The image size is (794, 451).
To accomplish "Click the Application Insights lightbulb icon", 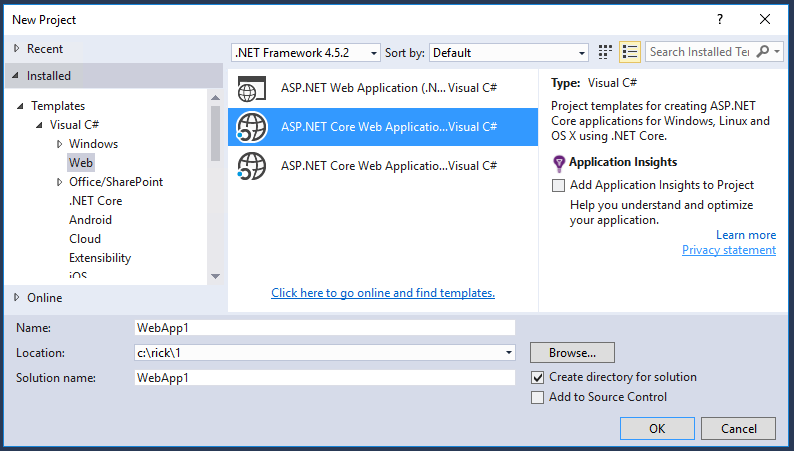I will 559,163.
